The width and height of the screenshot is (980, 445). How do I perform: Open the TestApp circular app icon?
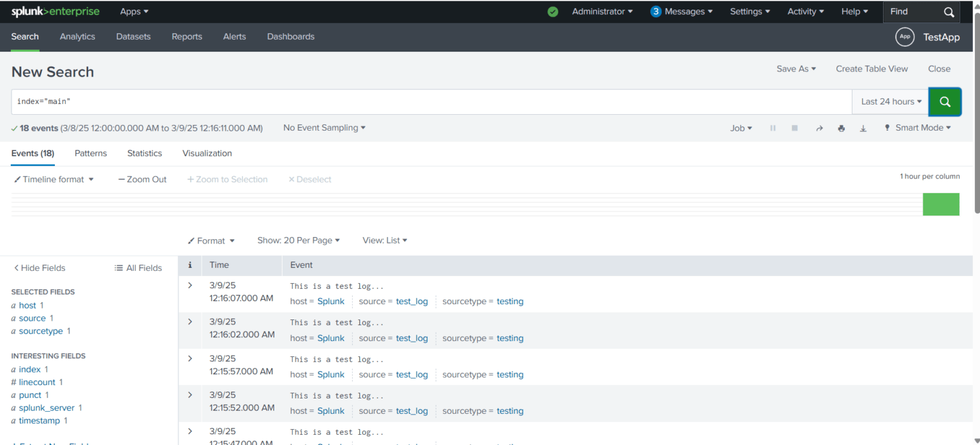point(905,37)
